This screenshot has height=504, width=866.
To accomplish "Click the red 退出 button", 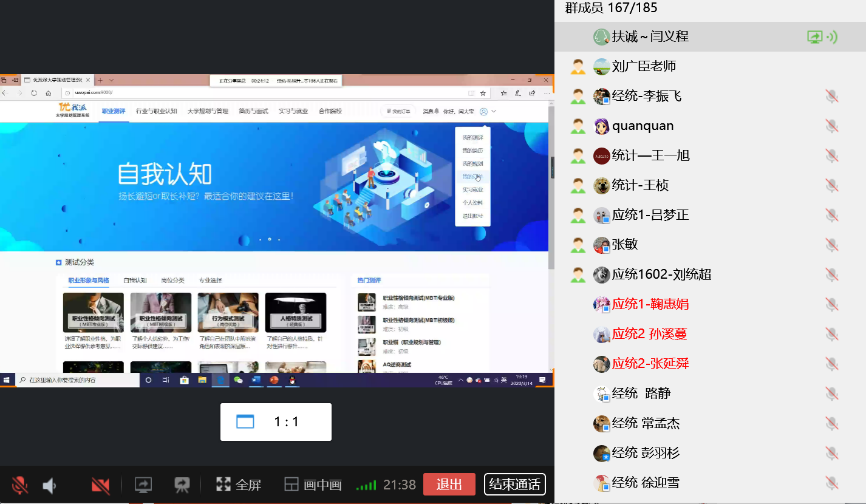I will coord(449,485).
